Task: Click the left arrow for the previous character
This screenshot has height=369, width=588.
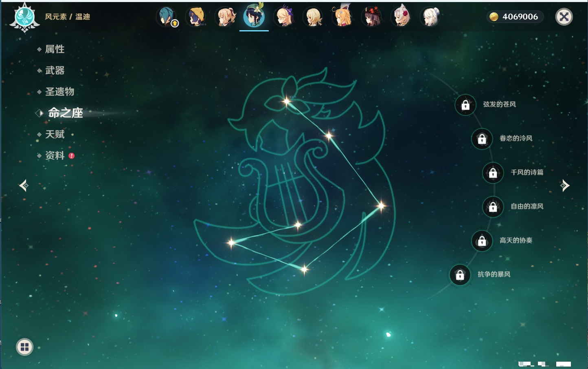Action: point(24,186)
